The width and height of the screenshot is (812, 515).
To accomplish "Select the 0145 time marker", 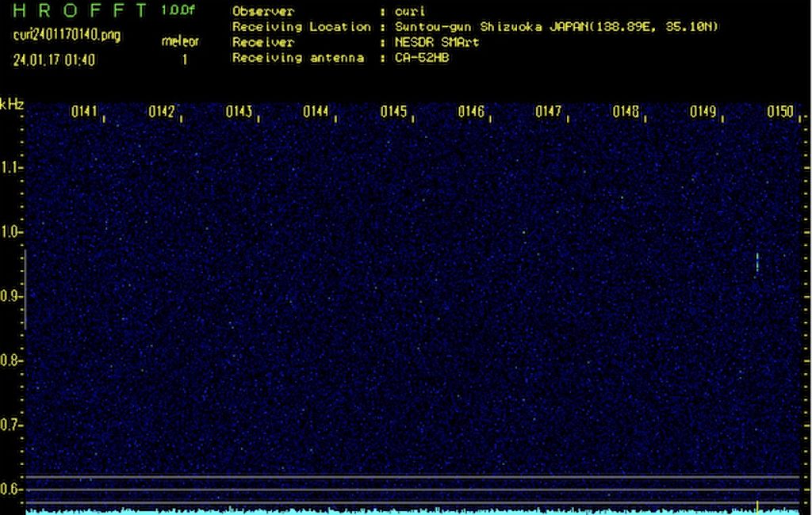I will click(x=393, y=112).
